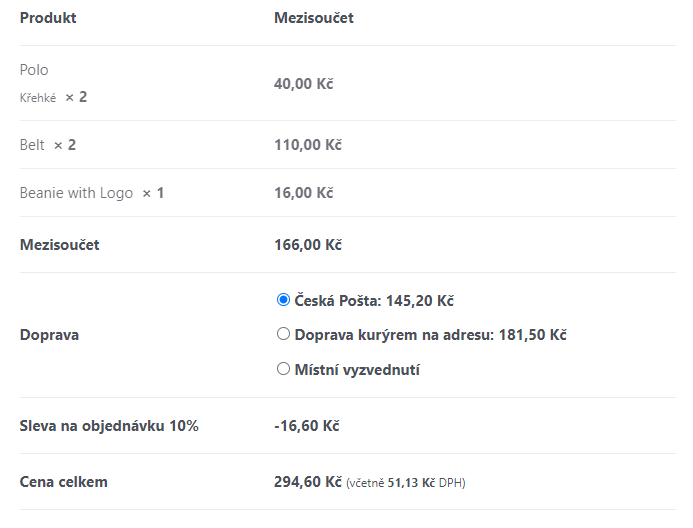Image resolution: width=693 pixels, height=528 pixels.
Task: Click the Mezisoučet column header
Action: pyautogui.click(x=314, y=18)
